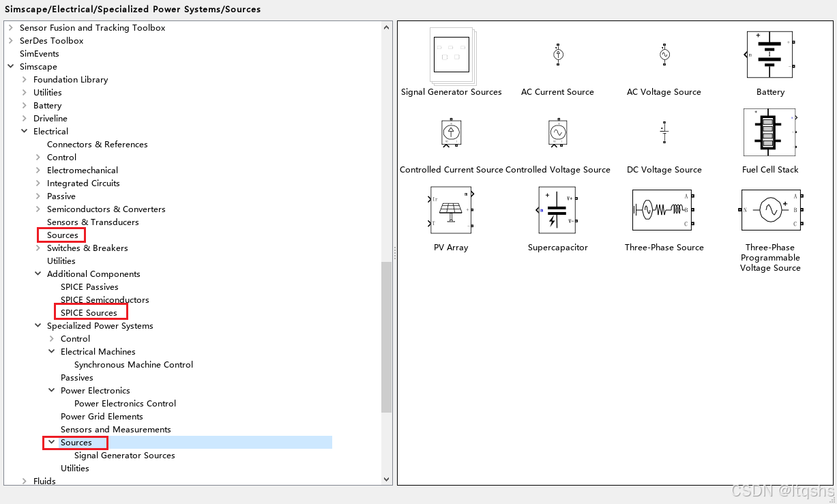Screen dimensions: 837x504
Task: Expand the Driveline node arrow
Action: point(24,119)
